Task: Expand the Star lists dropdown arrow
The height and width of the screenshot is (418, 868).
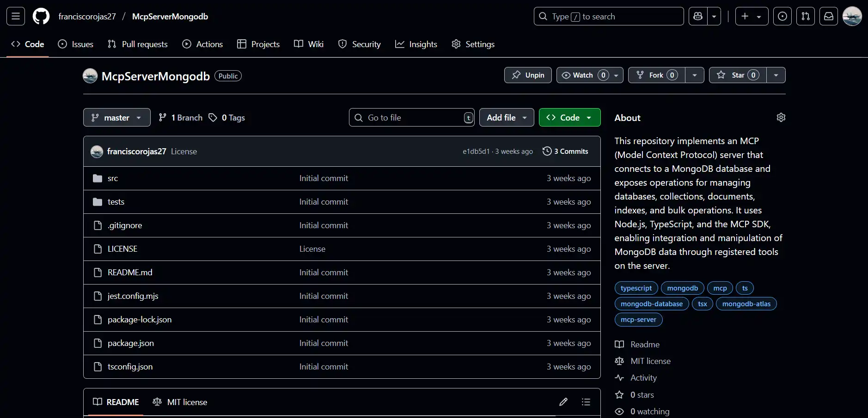Action: 776,75
